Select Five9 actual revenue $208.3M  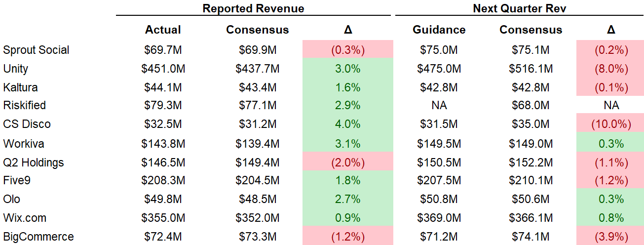point(163,180)
